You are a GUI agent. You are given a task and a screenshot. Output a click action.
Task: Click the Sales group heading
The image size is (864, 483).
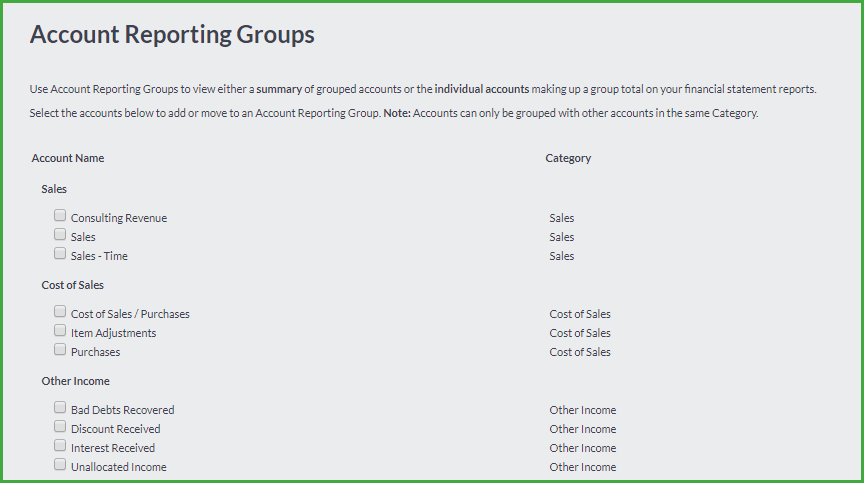tap(54, 189)
